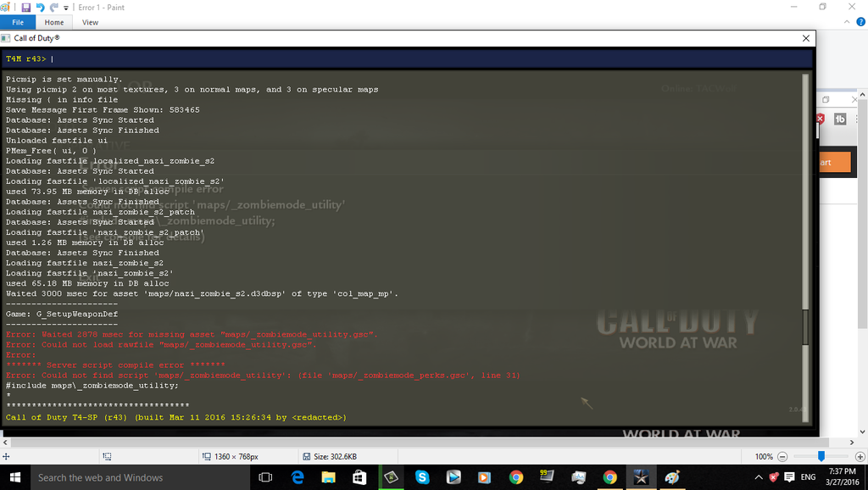Click the 'Missing ( in info file' line
Image resolution: width=868 pixels, height=490 pixels.
click(62, 100)
